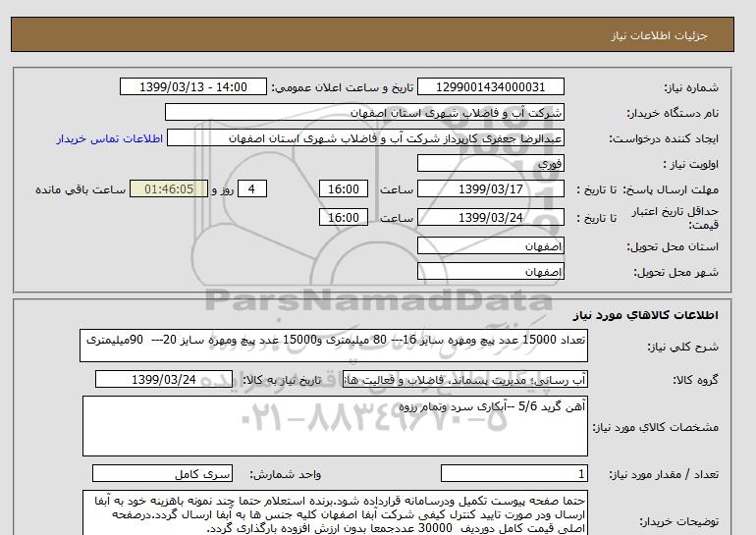Click the label شرح کلی نیاز
This screenshot has width=756, height=535.
682,347
